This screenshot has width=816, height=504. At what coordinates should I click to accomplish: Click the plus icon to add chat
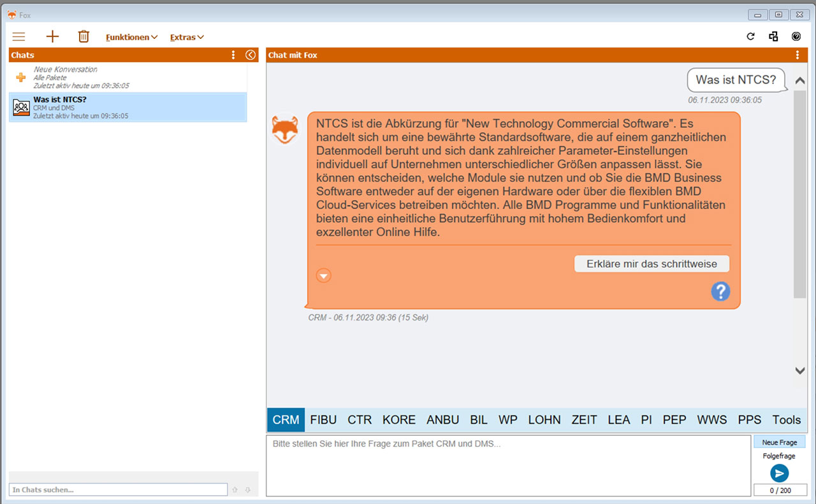[x=52, y=37]
